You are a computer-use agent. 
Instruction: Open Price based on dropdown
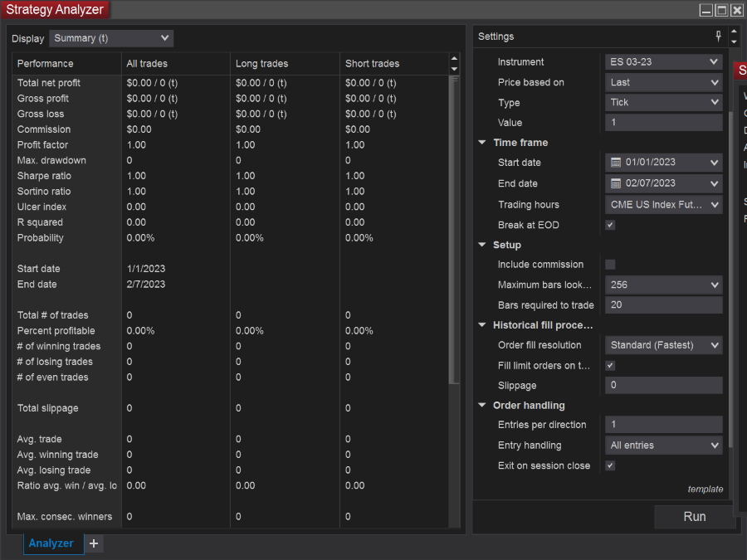click(x=664, y=82)
